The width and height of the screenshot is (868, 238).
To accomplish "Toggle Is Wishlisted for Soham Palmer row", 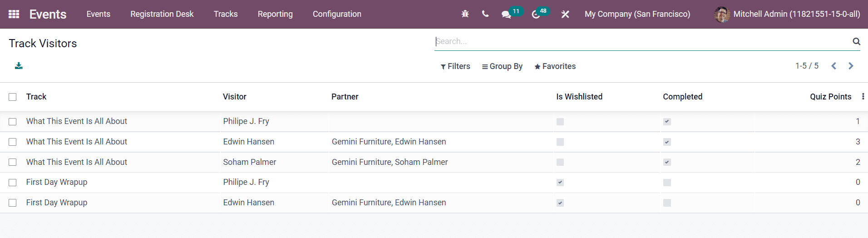I will tap(560, 162).
